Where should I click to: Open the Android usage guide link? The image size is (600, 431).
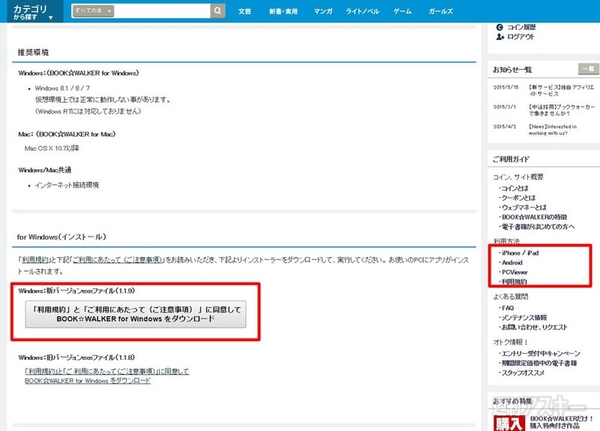click(511, 263)
